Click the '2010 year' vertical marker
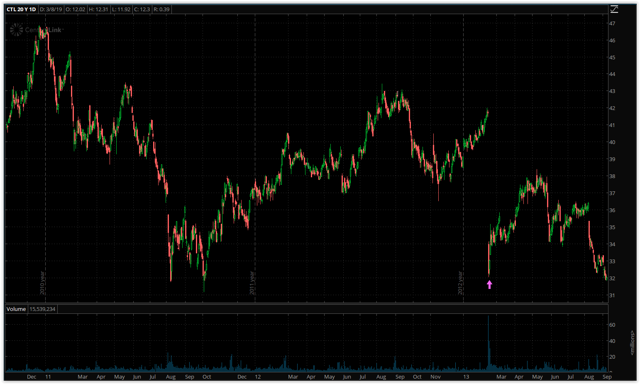The height and width of the screenshot is (384, 640). click(x=42, y=283)
